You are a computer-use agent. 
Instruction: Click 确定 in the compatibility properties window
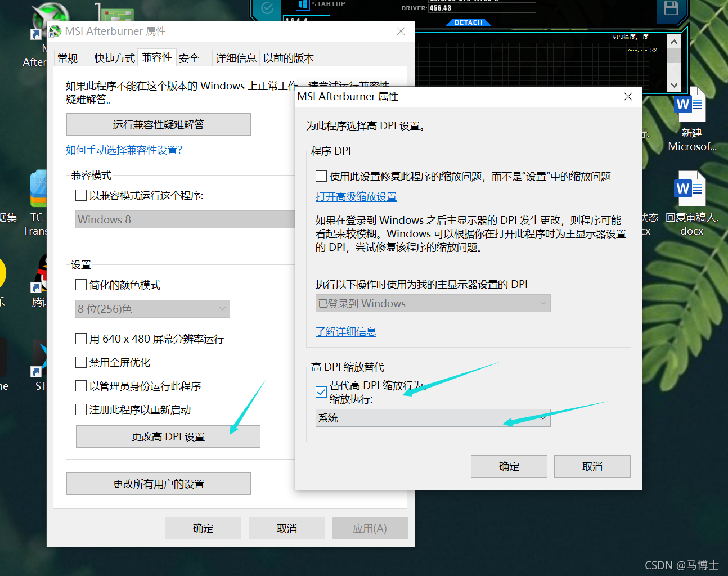tap(203, 528)
